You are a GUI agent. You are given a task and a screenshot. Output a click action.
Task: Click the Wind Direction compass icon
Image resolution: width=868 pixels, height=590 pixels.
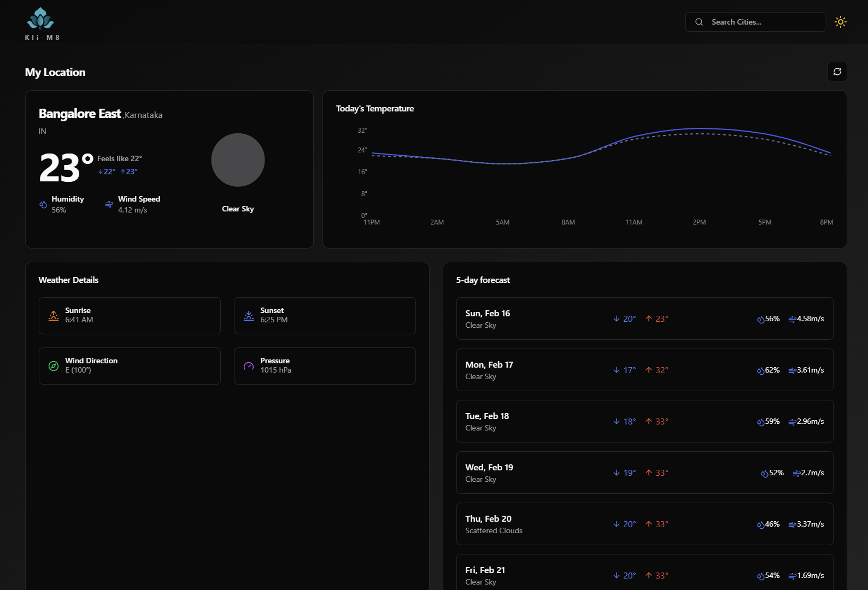(x=54, y=366)
